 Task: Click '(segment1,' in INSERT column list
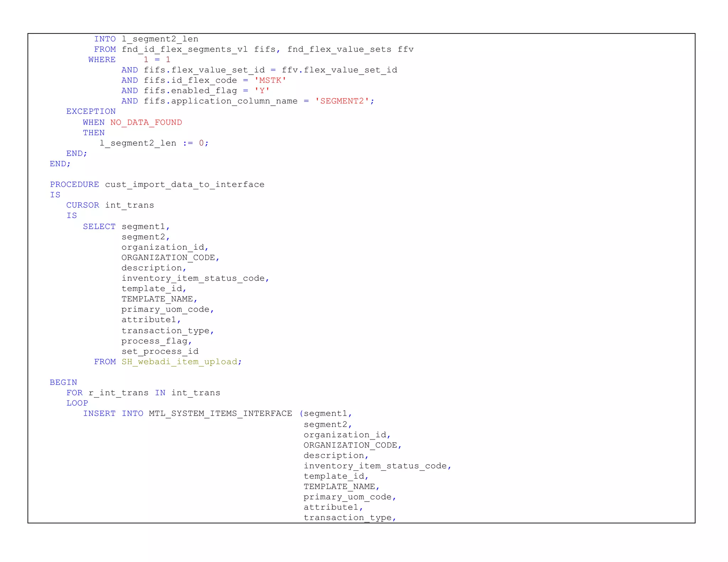coord(326,414)
